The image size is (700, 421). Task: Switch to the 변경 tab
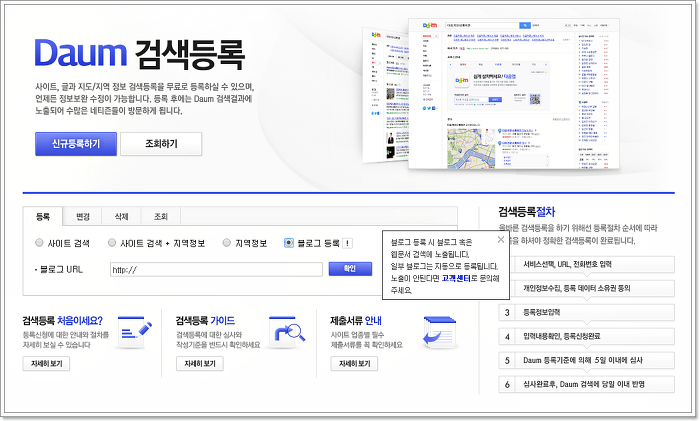pos(83,217)
